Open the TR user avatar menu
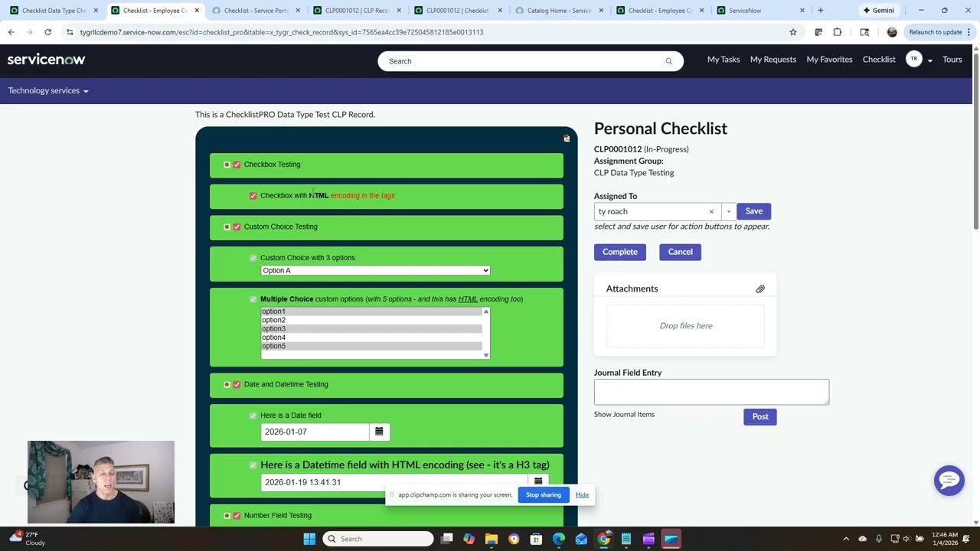Screen dimensions: 980x551 (913, 59)
